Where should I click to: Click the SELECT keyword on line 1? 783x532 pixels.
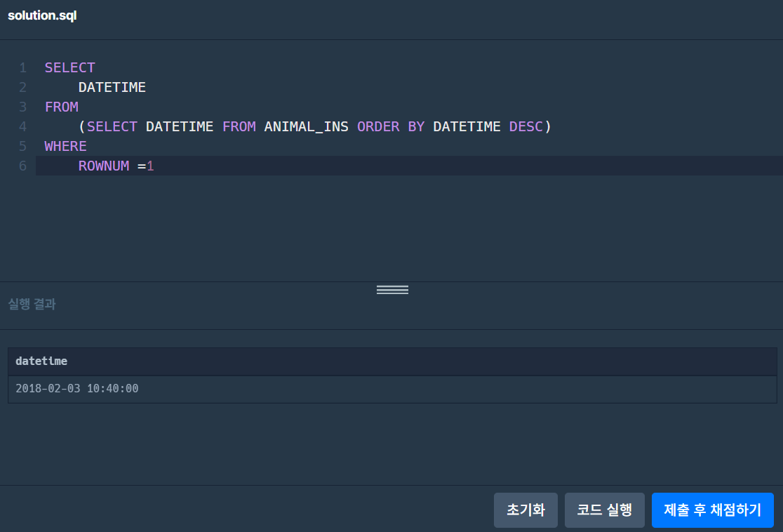69,67
